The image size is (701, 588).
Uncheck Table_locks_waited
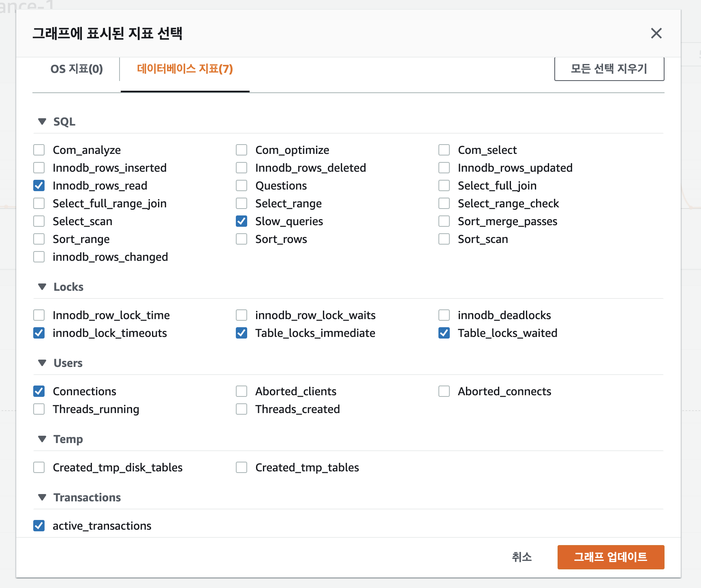444,333
